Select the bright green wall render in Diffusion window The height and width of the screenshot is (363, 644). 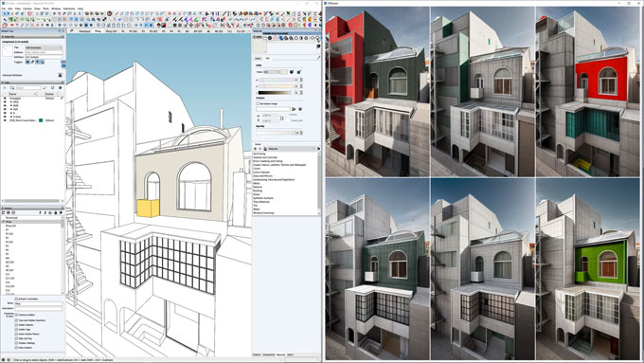[x=588, y=269]
